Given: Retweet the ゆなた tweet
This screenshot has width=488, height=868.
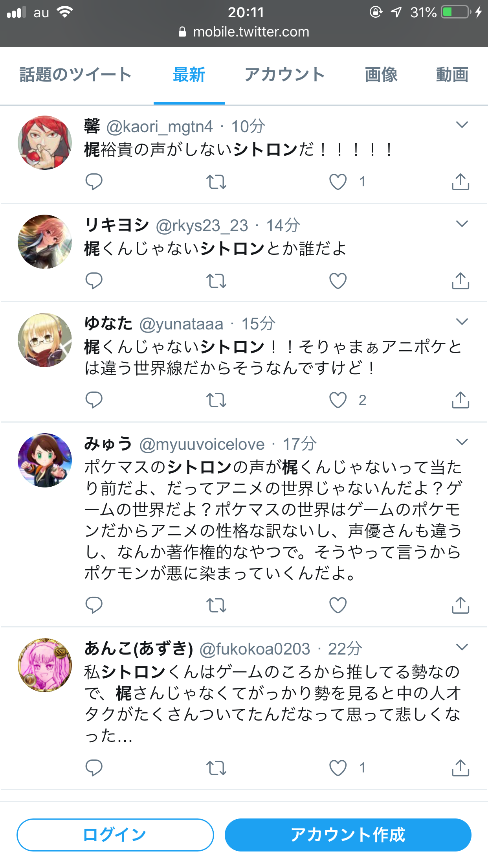Looking at the screenshot, I should click(x=216, y=400).
